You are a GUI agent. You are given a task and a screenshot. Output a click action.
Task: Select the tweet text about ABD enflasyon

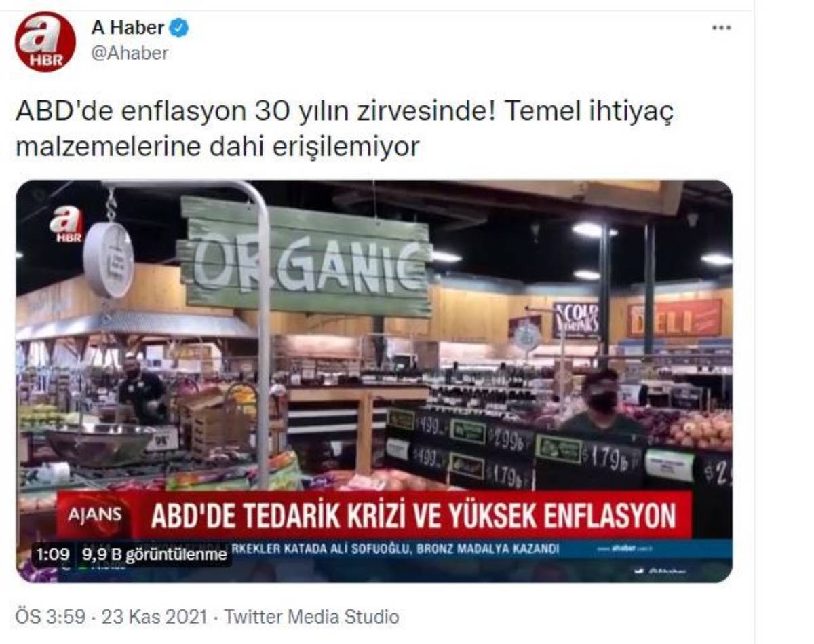345,128
